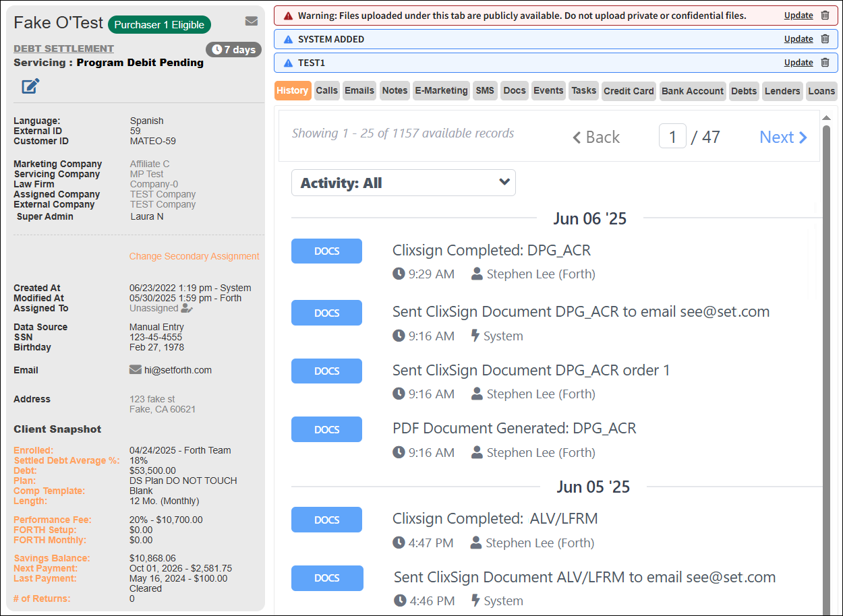Click the envelope icon beside Purchaser 1 Eligible
The width and height of the screenshot is (843, 616).
point(252,22)
